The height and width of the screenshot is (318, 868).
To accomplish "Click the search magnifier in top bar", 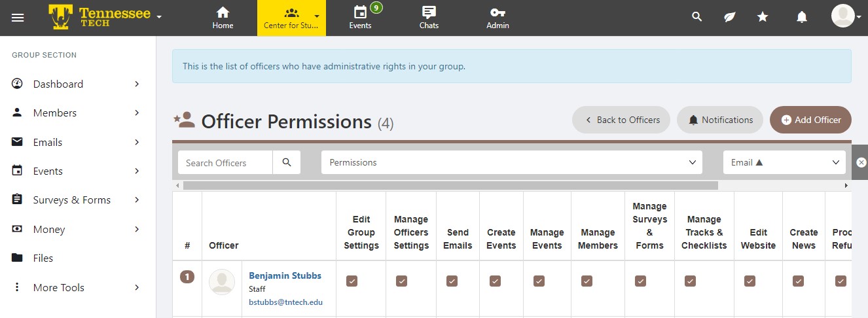I will [697, 17].
